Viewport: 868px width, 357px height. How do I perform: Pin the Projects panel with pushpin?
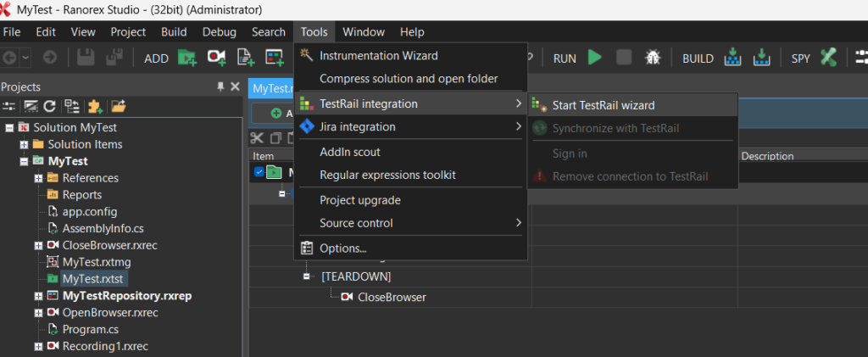(x=221, y=87)
